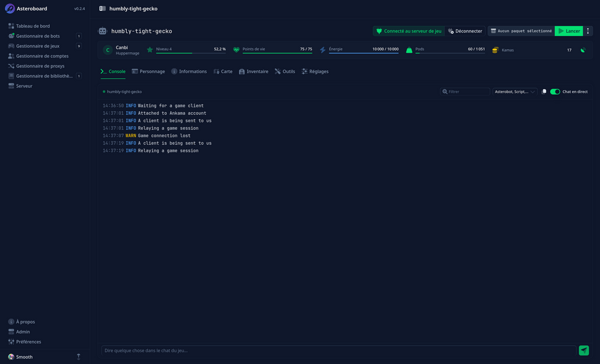Click the Canbi character avatar
The image size is (600, 364).
coord(107,50)
